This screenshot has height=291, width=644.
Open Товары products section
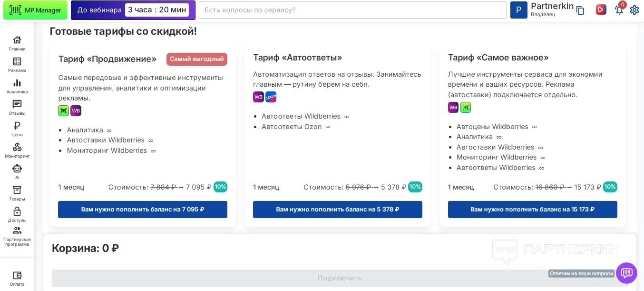[17, 192]
